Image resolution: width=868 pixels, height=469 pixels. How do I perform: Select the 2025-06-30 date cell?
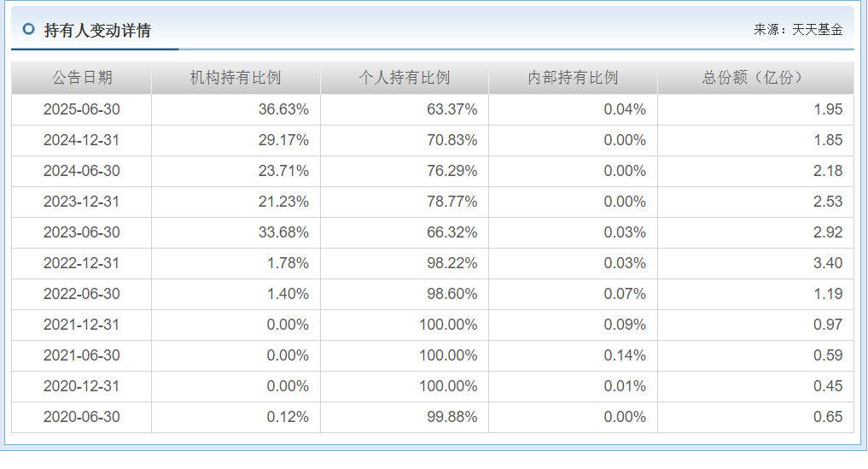pyautogui.click(x=82, y=109)
